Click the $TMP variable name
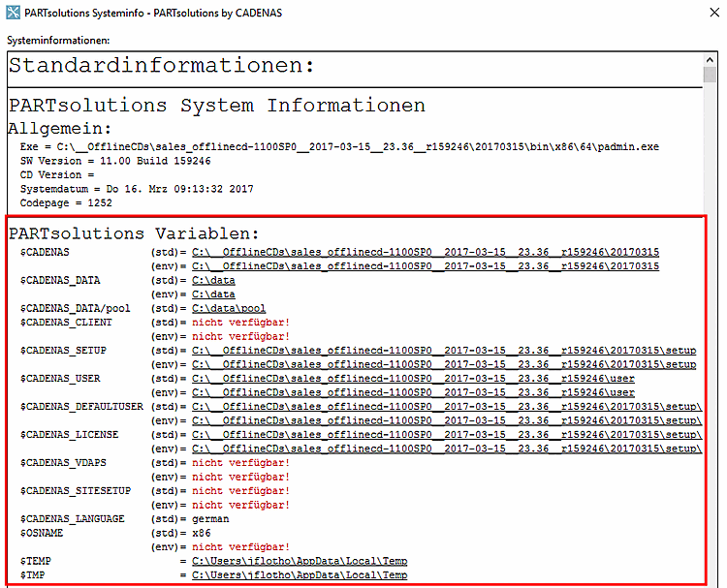 [x=32, y=575]
